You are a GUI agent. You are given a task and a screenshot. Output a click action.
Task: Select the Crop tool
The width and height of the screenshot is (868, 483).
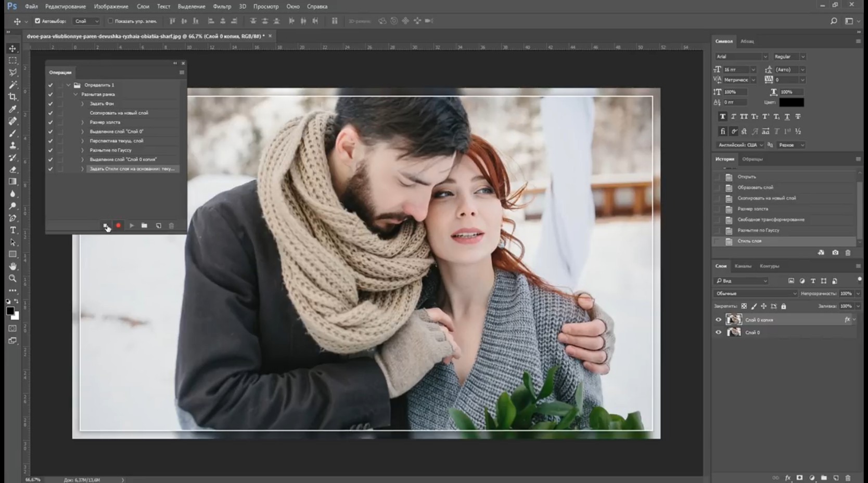tap(12, 97)
